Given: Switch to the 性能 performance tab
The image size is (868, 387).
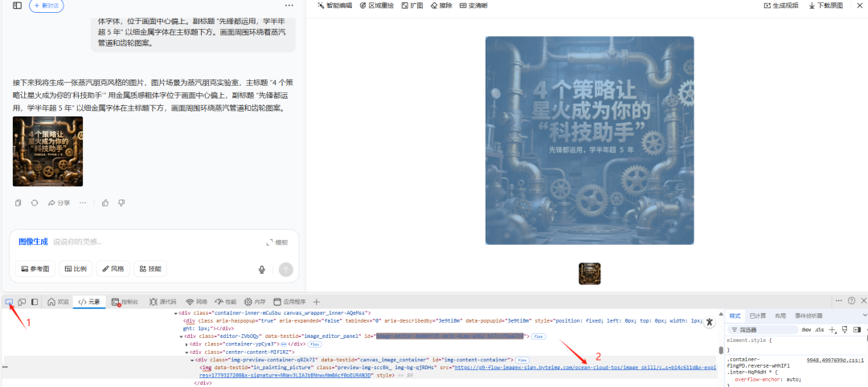Looking at the screenshot, I should pos(226,302).
